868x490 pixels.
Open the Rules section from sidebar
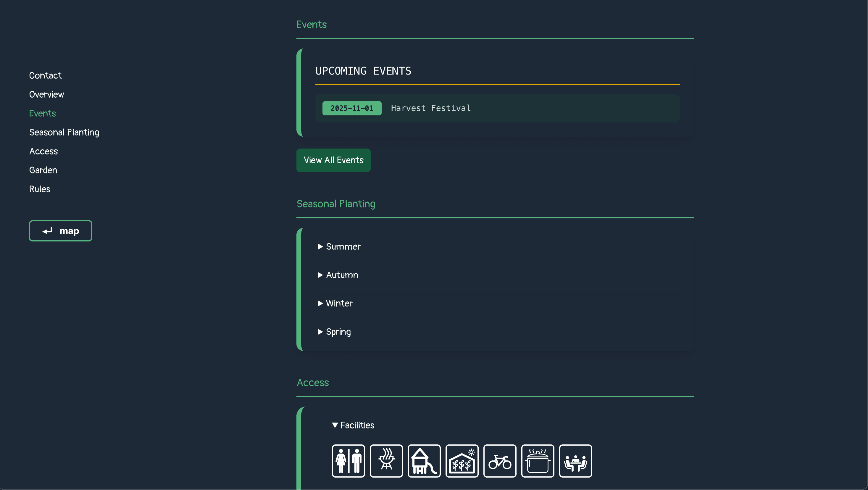click(x=39, y=189)
